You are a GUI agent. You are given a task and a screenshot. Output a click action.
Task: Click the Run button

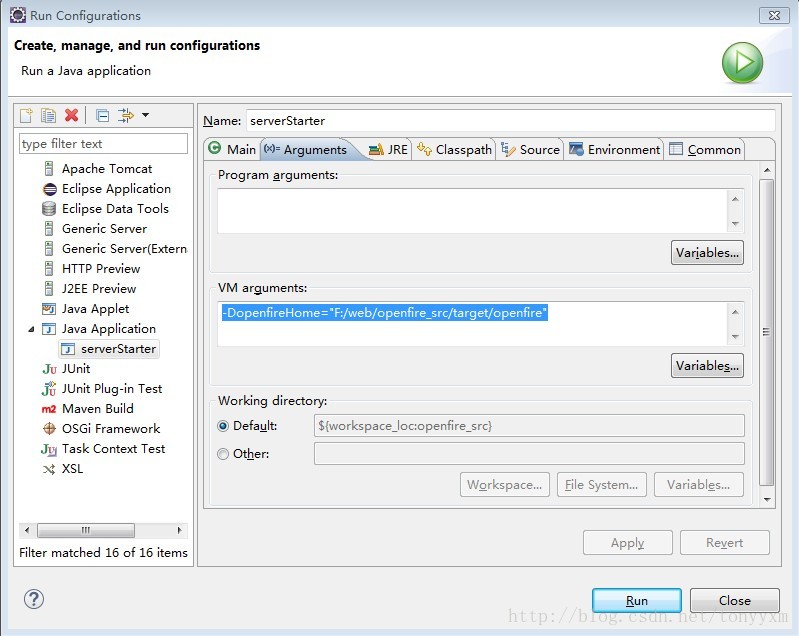636,601
